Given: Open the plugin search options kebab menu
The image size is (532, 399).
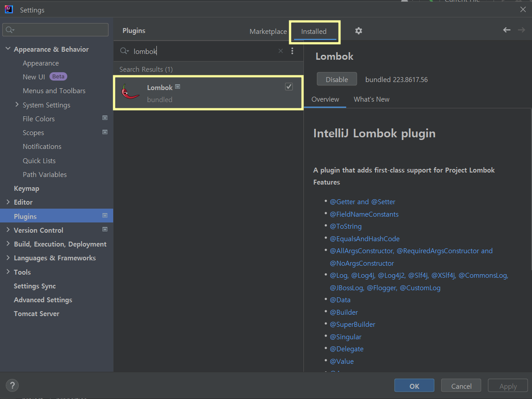Looking at the screenshot, I should [292, 51].
